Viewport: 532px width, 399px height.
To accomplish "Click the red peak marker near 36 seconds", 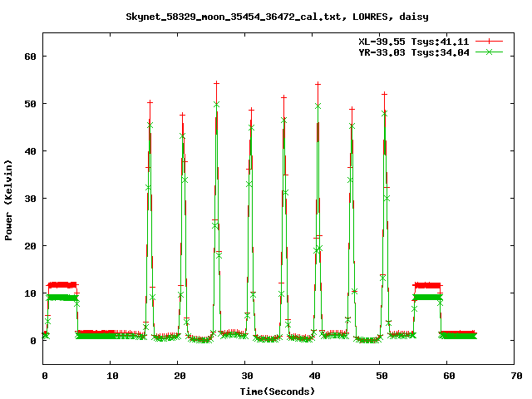I will coord(284,97).
